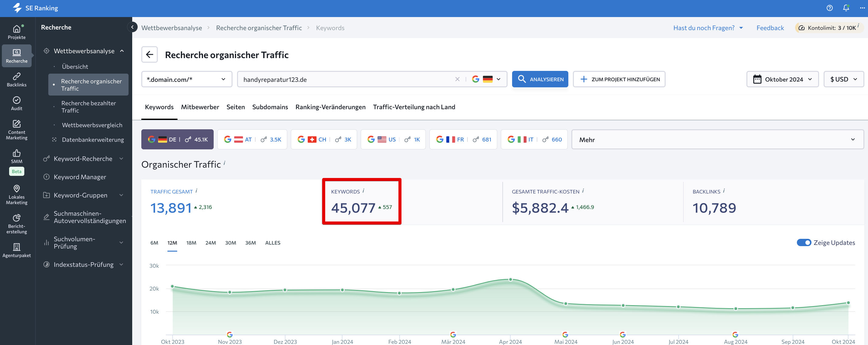The width and height of the screenshot is (868, 345).
Task: Click Google update marker at Nov 2023
Action: point(230,334)
